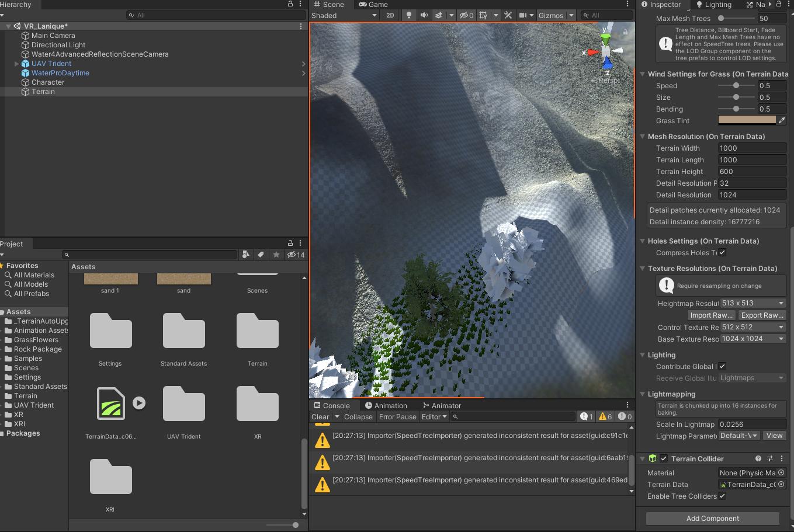Search by label icon in Project
Screen dimensions: 794x532
261,255
